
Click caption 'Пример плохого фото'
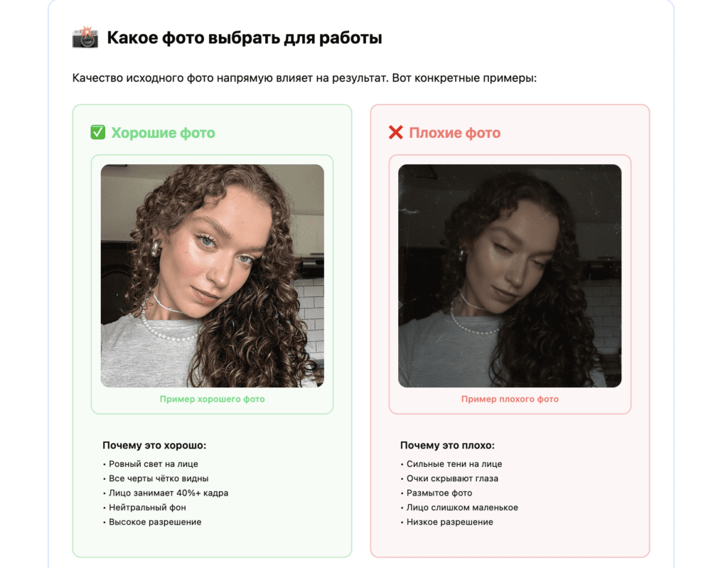pos(510,399)
